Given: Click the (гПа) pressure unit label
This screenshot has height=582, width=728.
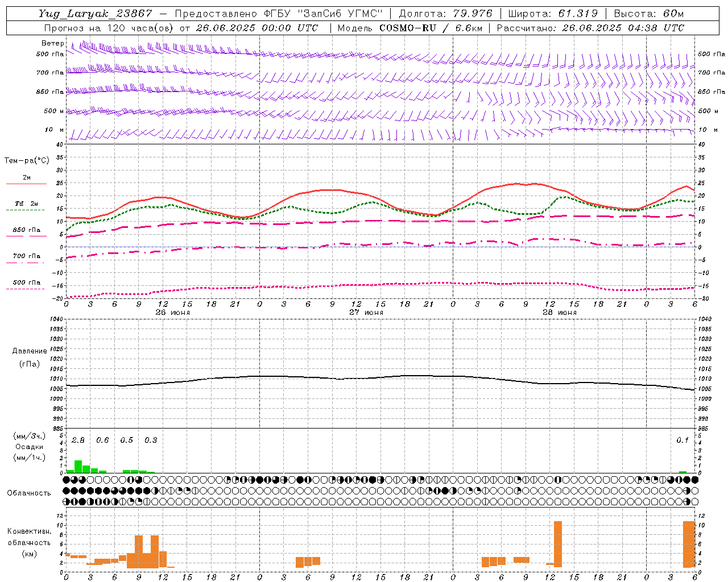Looking at the screenshot, I should click(x=30, y=364).
